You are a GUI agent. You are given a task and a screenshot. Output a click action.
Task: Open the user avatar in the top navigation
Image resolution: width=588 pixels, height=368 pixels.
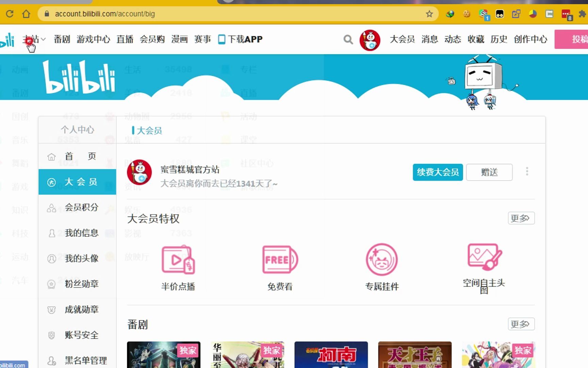pyautogui.click(x=370, y=40)
